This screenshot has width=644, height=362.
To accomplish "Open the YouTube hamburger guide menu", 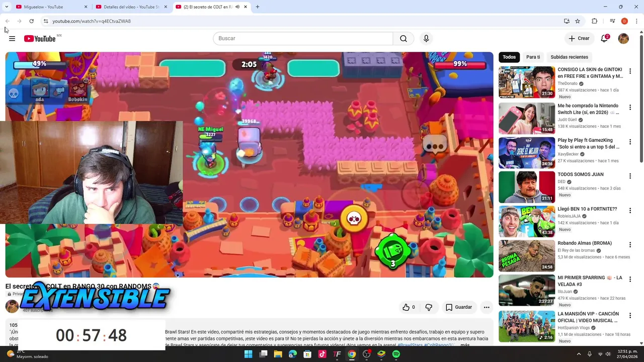I will pyautogui.click(x=12, y=39).
